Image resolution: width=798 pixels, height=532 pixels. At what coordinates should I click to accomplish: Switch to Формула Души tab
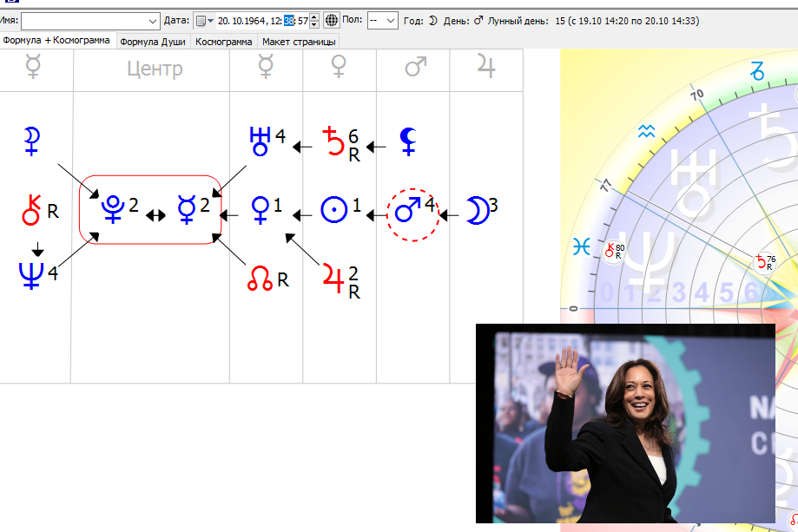tap(153, 42)
